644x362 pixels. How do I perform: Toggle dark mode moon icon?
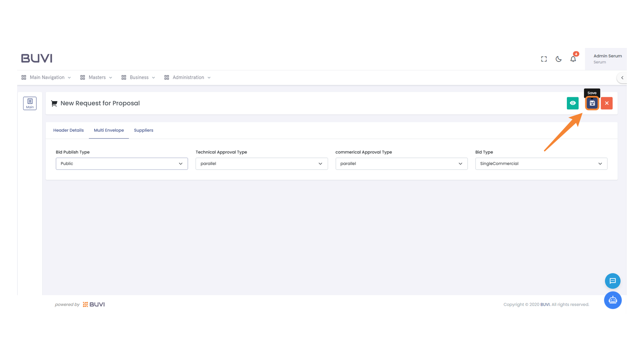[x=558, y=59]
